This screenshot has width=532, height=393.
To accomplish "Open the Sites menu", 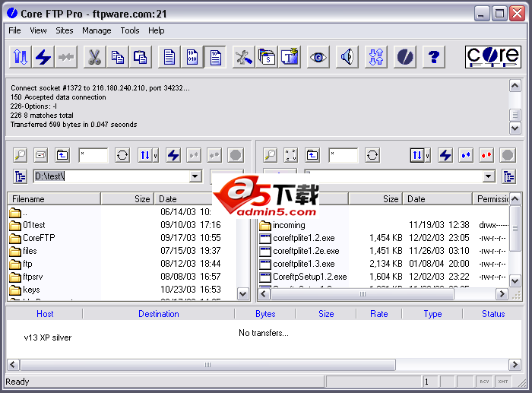I will coord(65,30).
